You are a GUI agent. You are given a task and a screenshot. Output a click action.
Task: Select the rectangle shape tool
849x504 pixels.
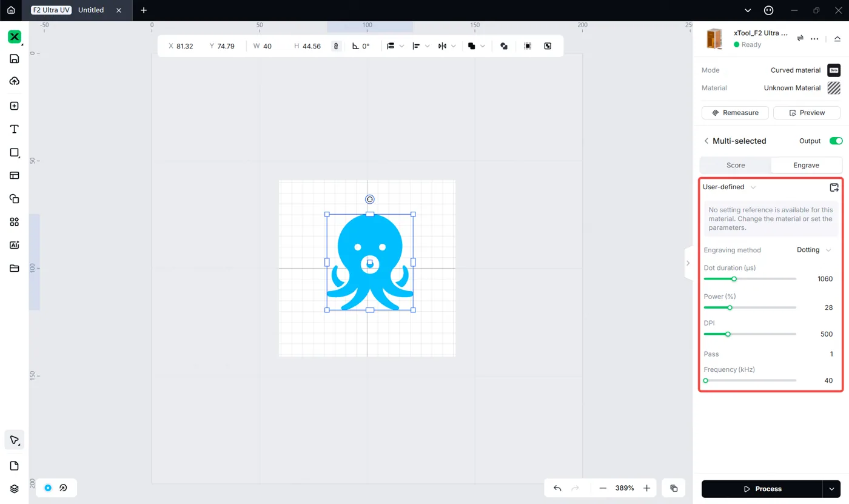tap(15, 153)
